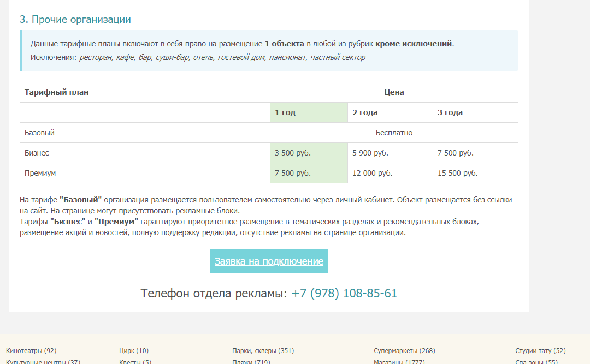590x364 pixels.
Task: Select the 2 года column header
Action: pyautogui.click(x=390, y=112)
